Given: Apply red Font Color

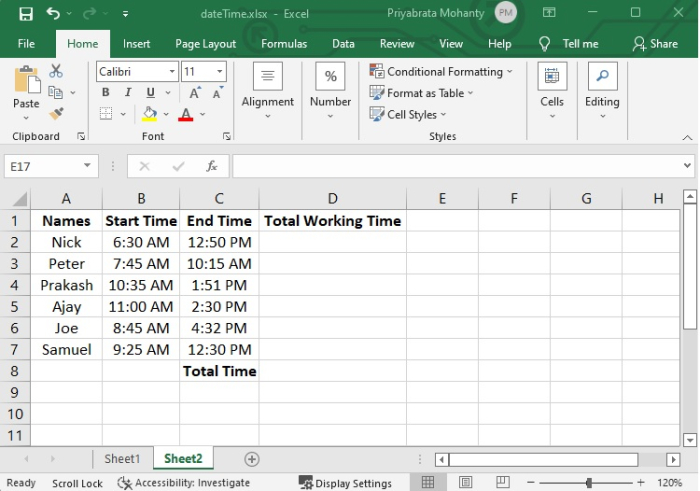Looking at the screenshot, I should [x=186, y=114].
